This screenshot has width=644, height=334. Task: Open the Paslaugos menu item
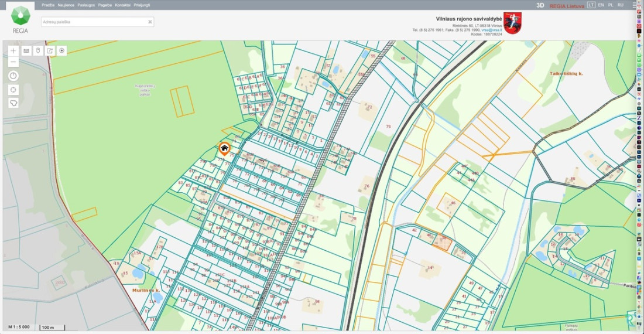tap(86, 5)
